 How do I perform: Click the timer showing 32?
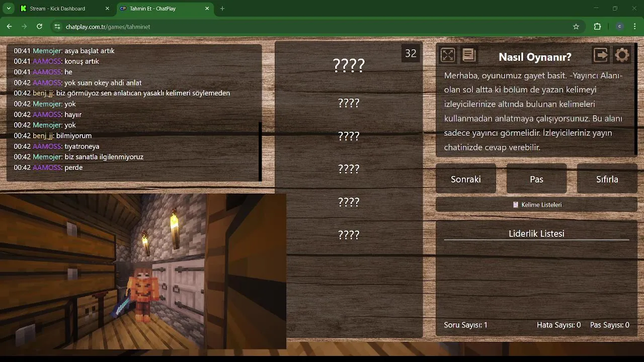click(x=411, y=53)
